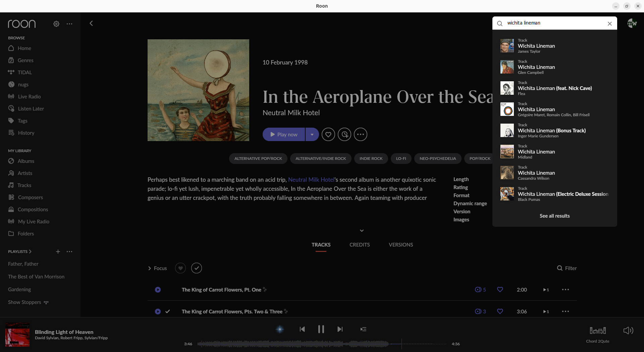Open nugs in the sidebar
Image resolution: width=644 pixels, height=352 pixels.
click(x=23, y=84)
